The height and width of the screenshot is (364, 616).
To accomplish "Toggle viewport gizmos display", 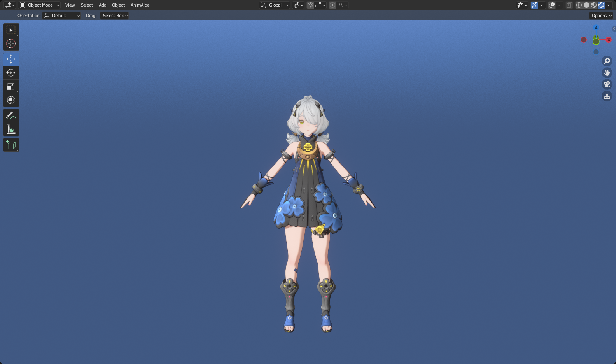I will click(x=534, y=5).
